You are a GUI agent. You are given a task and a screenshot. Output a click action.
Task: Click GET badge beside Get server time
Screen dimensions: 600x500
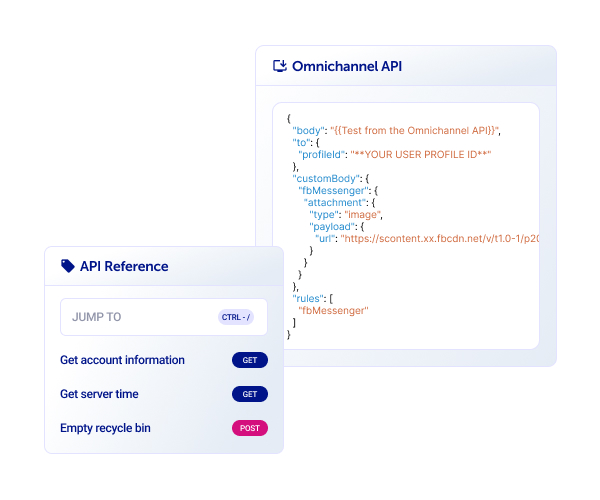pyautogui.click(x=250, y=394)
